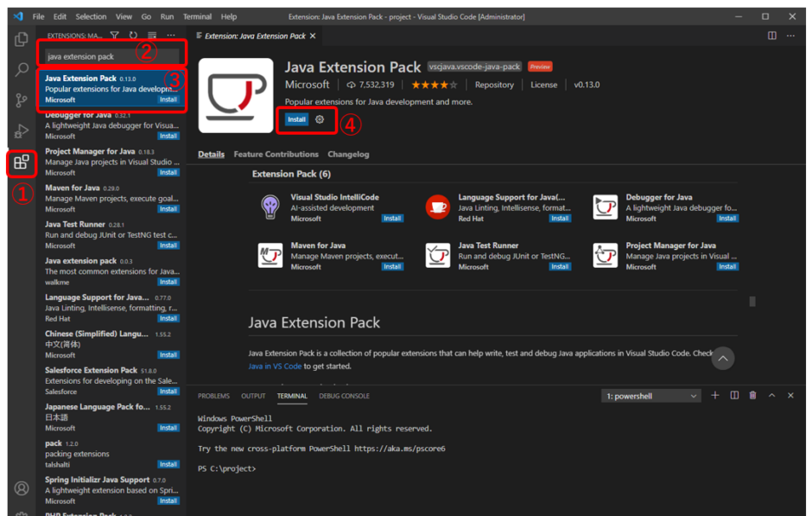Open the Selection menu
The height and width of the screenshot is (516, 812).
point(91,16)
